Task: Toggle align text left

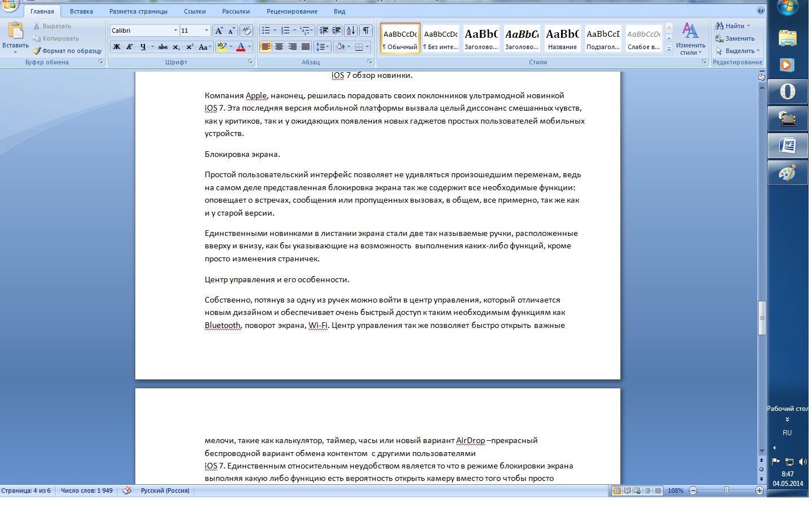Action: (266, 47)
